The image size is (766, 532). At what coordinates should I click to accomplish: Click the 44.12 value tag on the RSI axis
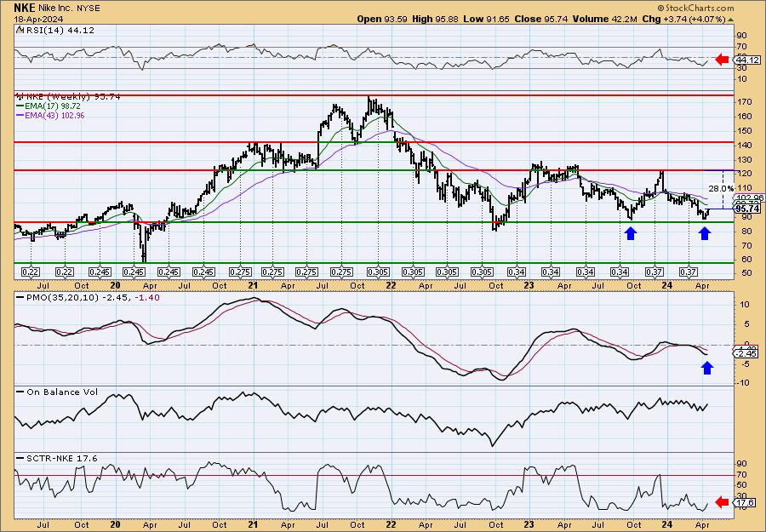748,60
